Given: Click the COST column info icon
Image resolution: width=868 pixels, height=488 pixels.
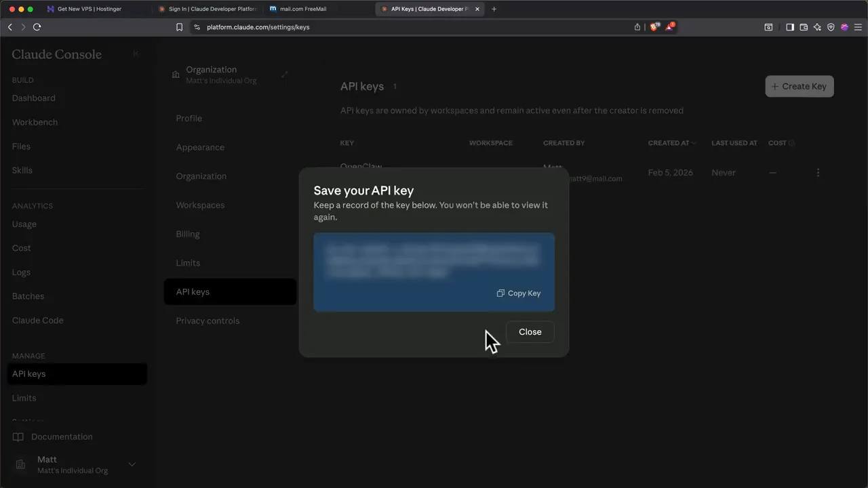Looking at the screenshot, I should pos(791,143).
